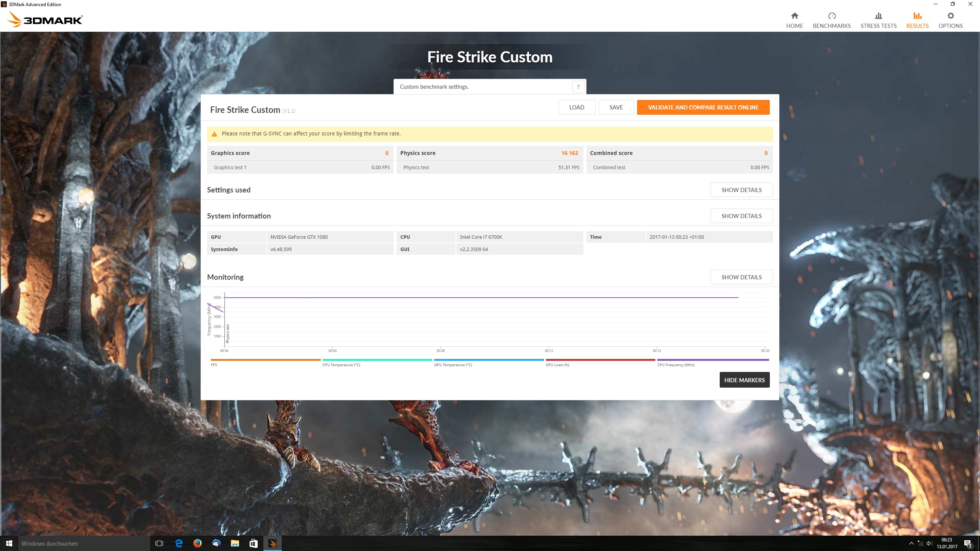Viewport: 980px width, 551px height.
Task: Open File Explorer from taskbar
Action: [x=235, y=543]
